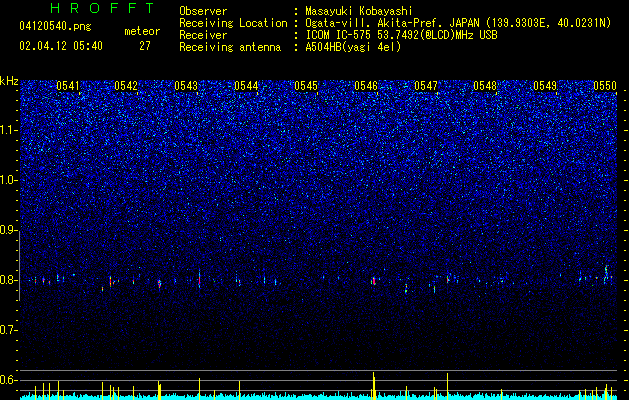This screenshot has width=629, height=400.
Task: Click the antenna text A504HB(yagi 4el)
Action: 353,47
